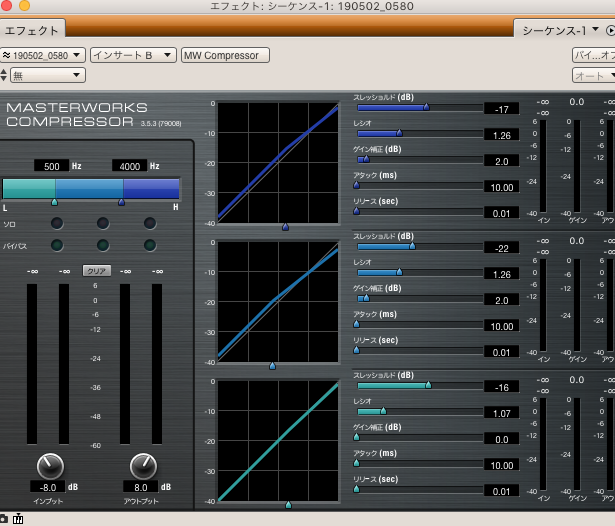Viewport: 615px width, 526px height.
Task: Open the シーケンス-1 tab menu
Action: click(x=560, y=30)
